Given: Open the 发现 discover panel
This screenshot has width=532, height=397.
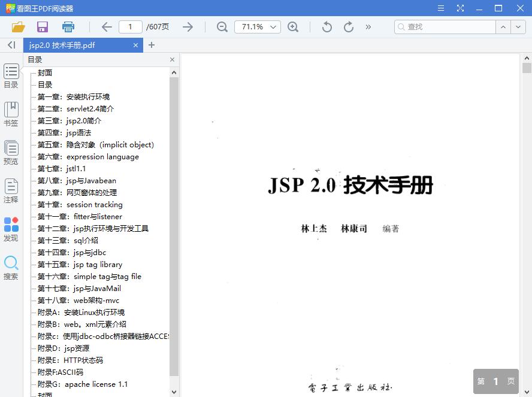Looking at the screenshot, I should (11, 229).
